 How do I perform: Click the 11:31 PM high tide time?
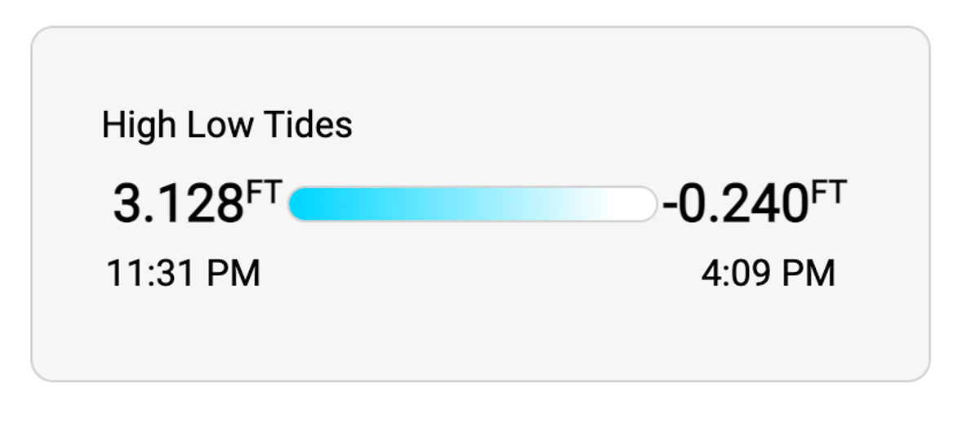click(183, 274)
